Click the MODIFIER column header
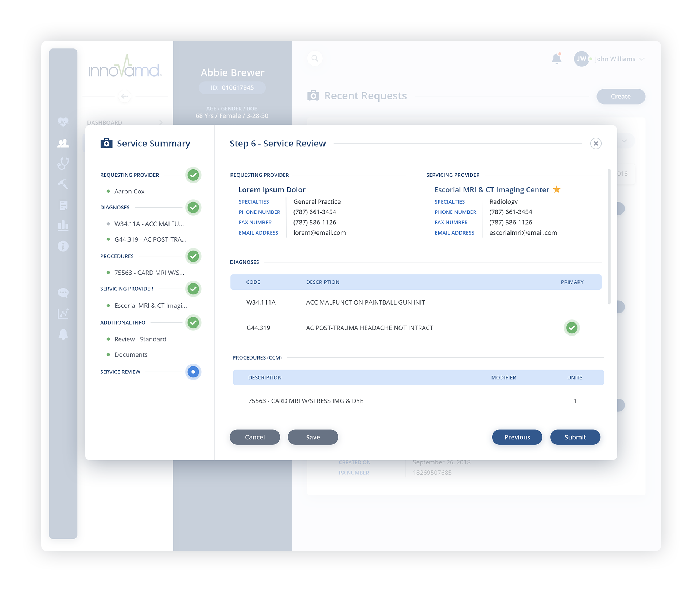 (503, 377)
